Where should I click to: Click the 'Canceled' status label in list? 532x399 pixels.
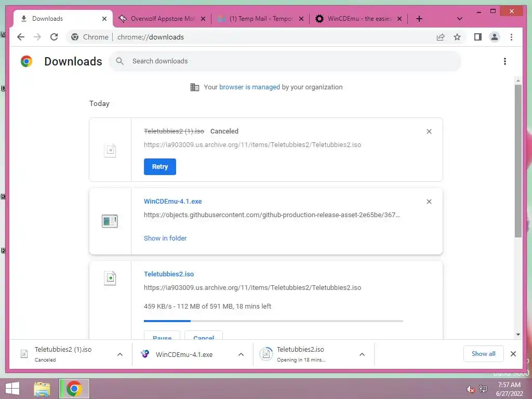[x=224, y=131]
